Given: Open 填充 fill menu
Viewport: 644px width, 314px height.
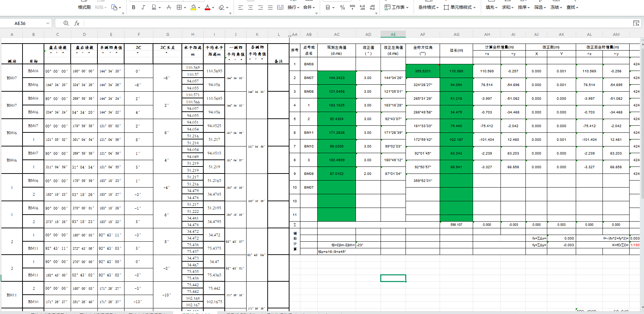Looking at the screenshot, I should (x=491, y=7).
